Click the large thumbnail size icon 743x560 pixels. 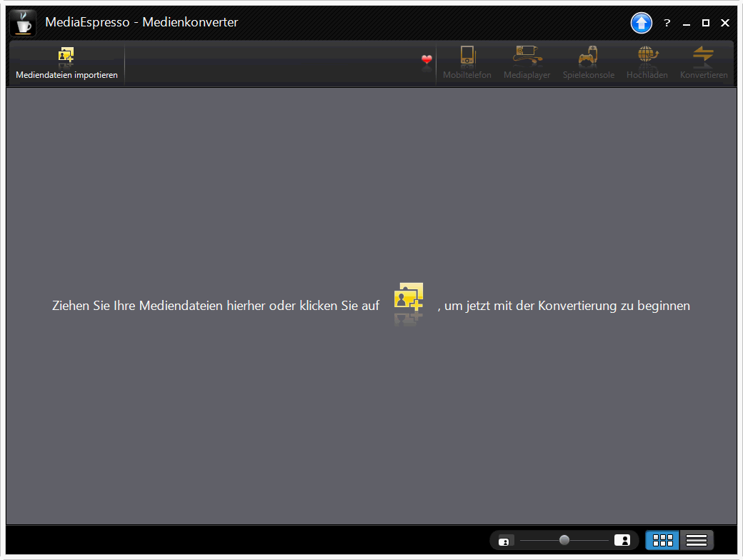[x=622, y=540]
